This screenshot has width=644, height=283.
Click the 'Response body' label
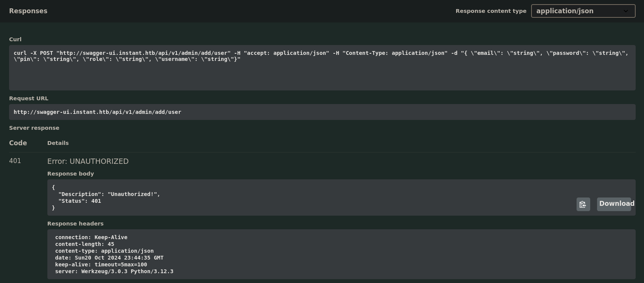(x=70, y=174)
